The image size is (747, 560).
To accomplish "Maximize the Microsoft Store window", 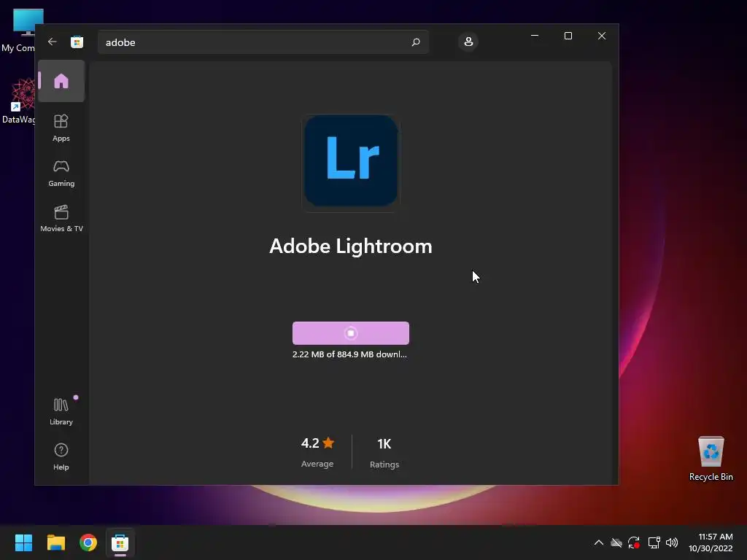I will tap(568, 36).
